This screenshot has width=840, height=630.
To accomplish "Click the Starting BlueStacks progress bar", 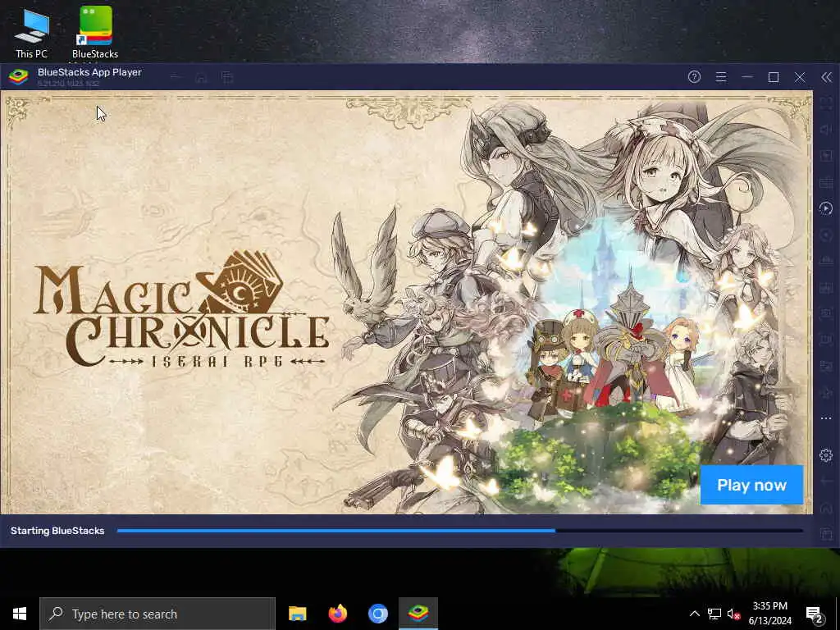I will coord(459,531).
